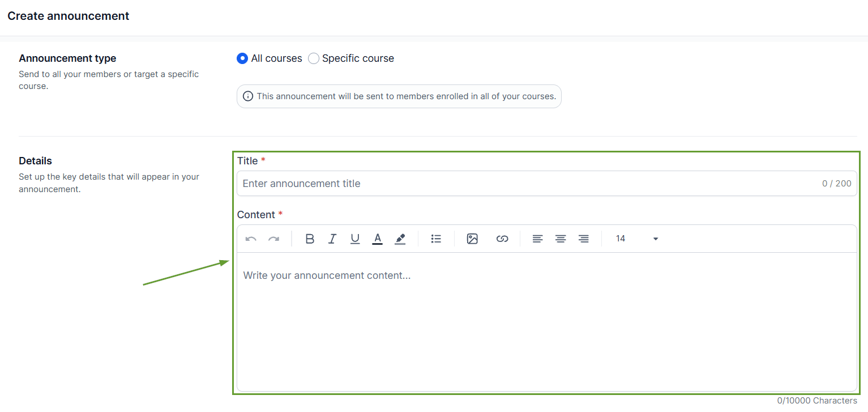Open the text color picker
Viewport: 868px width, 412px height.
coord(378,239)
